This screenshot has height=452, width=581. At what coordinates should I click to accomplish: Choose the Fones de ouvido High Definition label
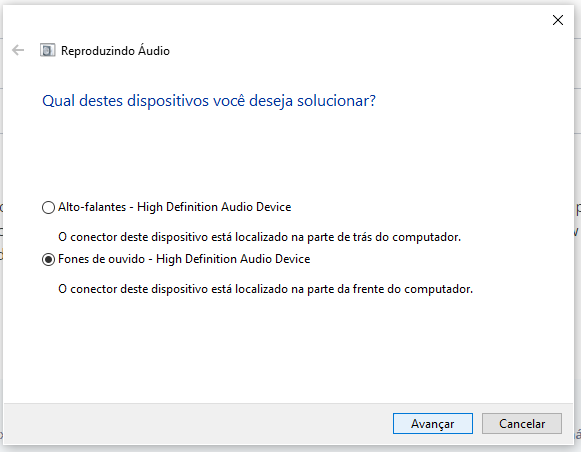184,259
